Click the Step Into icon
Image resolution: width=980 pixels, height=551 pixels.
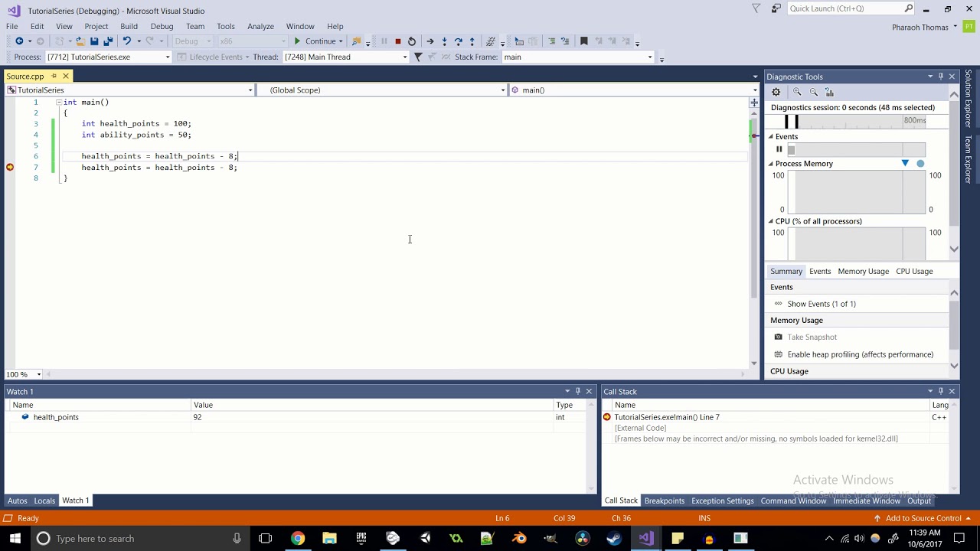click(x=444, y=41)
